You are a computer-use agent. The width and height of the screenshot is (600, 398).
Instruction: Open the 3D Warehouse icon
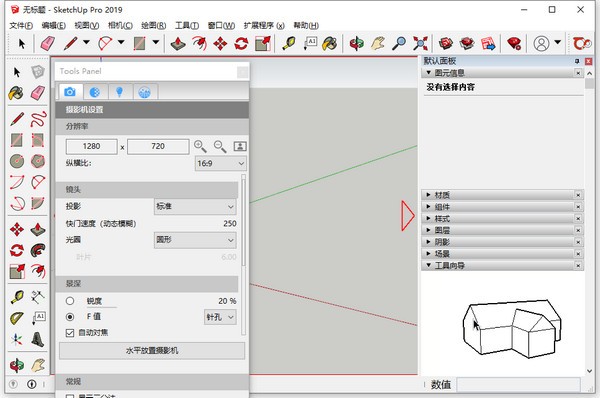click(x=446, y=43)
